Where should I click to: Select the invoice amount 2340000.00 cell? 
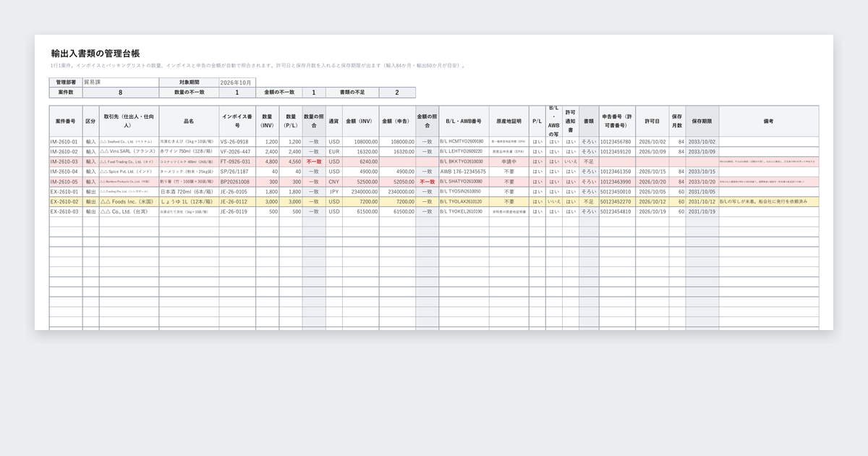pyautogui.click(x=361, y=192)
